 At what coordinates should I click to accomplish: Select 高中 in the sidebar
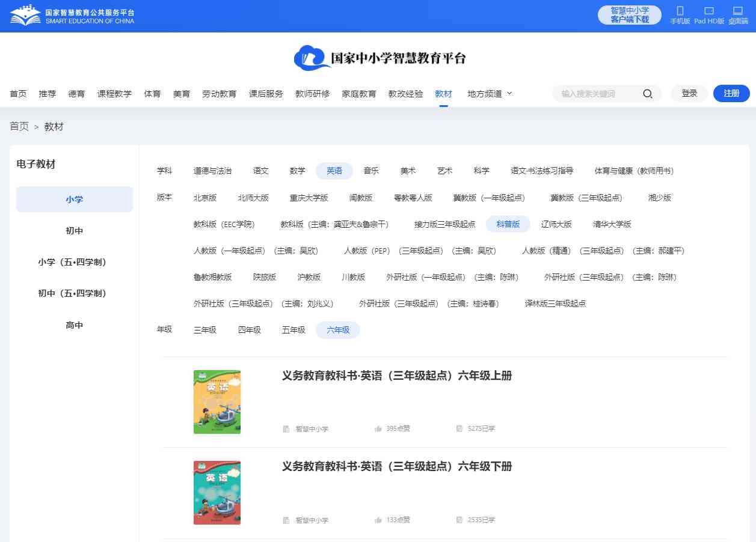point(75,325)
